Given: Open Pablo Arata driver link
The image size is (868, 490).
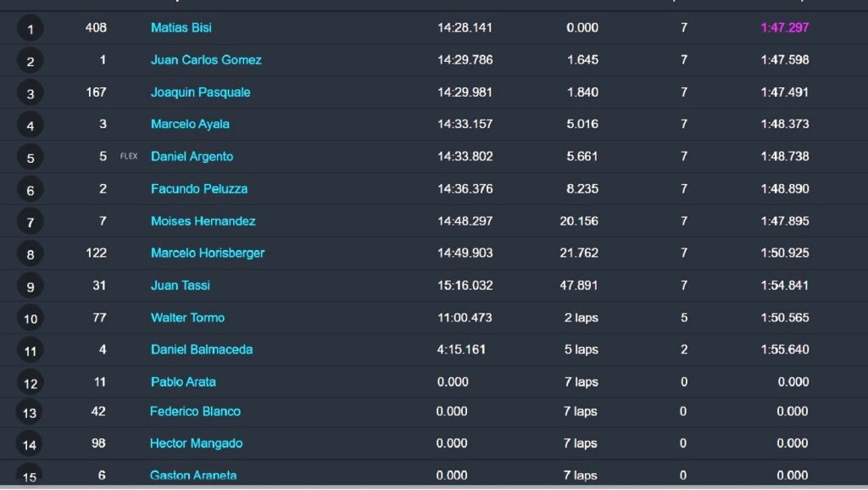Looking at the screenshot, I should coord(183,382).
